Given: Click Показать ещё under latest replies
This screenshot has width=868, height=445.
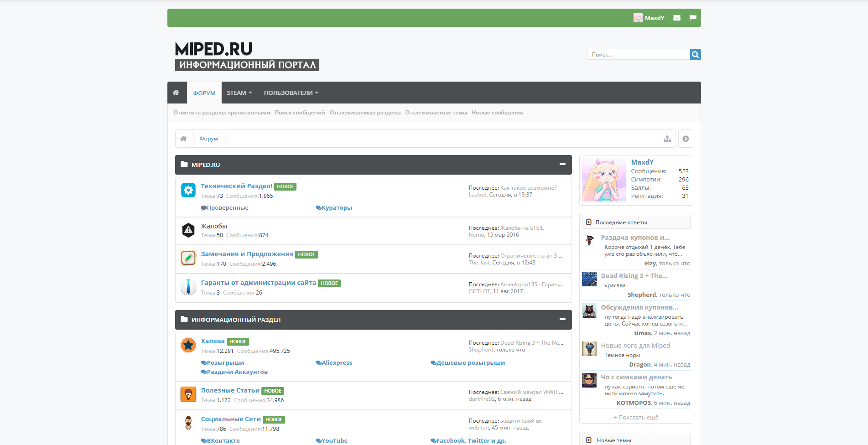Looking at the screenshot, I should point(636,417).
